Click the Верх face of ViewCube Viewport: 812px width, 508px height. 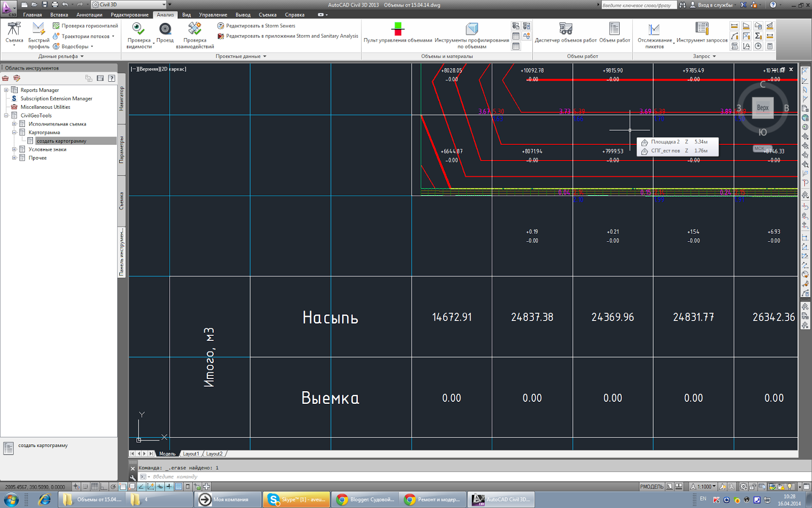pyautogui.click(x=763, y=108)
